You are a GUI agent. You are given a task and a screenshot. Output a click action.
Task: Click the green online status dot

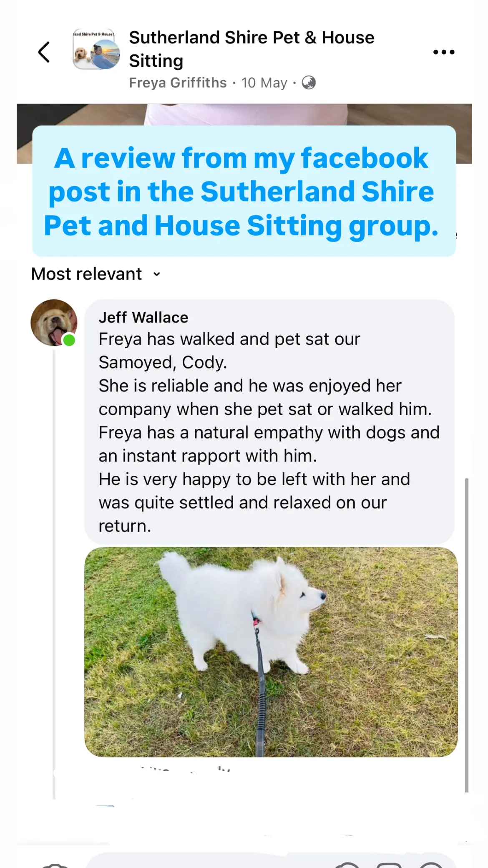coord(69,340)
